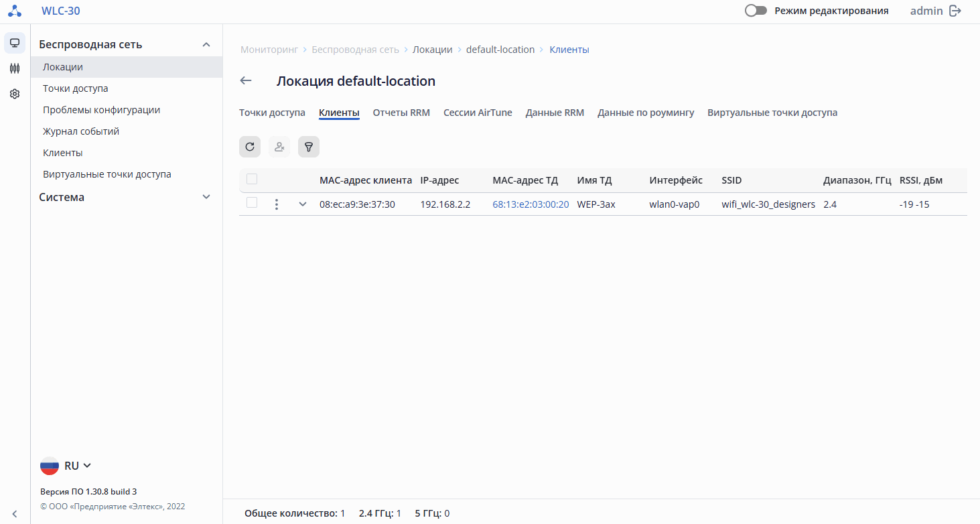Click the MAC-адрес клиента column header
This screenshot has width=980, height=524.
pos(366,180)
